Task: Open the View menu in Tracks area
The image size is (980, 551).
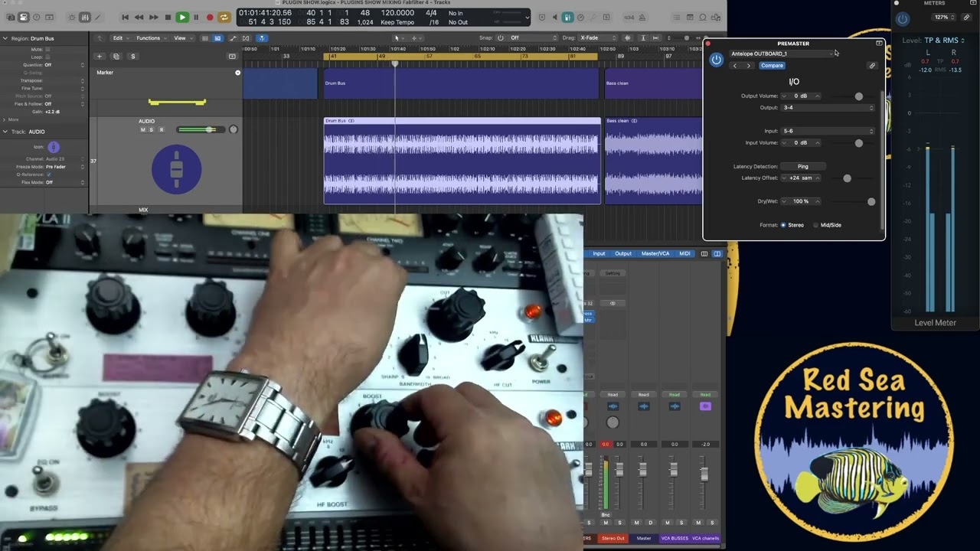Action: 182,37
